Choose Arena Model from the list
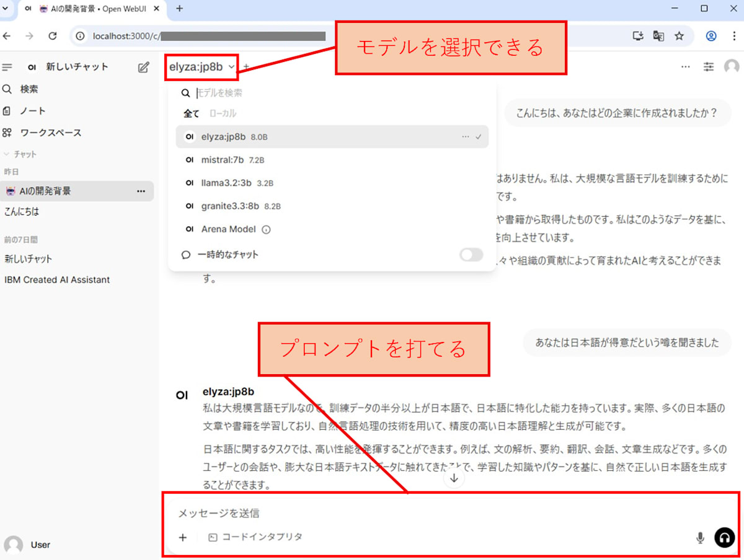This screenshot has height=560, width=744. click(x=332, y=229)
